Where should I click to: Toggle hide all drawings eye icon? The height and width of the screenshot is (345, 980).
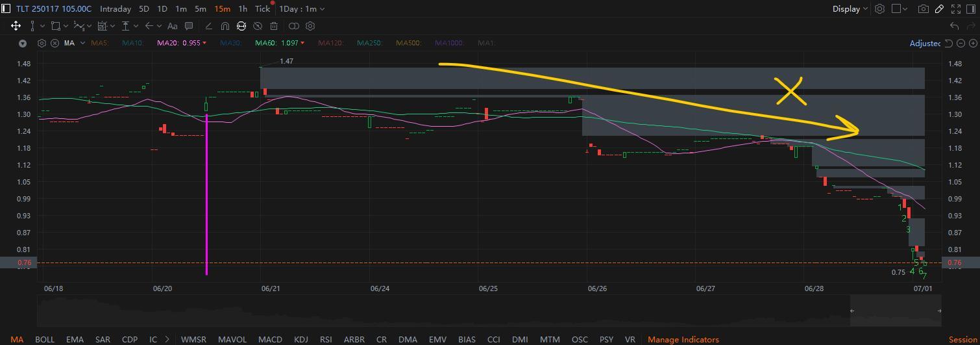coord(258,26)
